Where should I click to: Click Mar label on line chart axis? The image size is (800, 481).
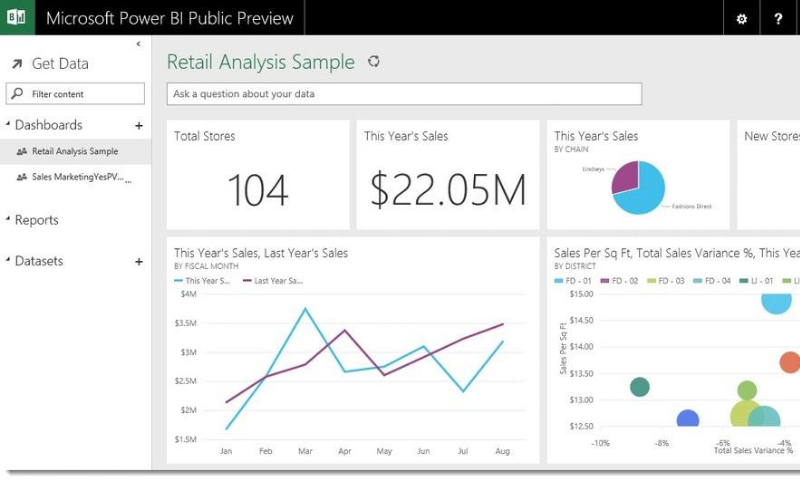[x=305, y=451]
